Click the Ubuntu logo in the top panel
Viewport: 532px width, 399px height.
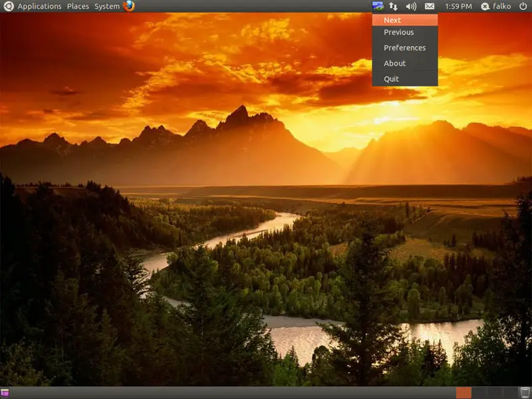click(x=9, y=6)
